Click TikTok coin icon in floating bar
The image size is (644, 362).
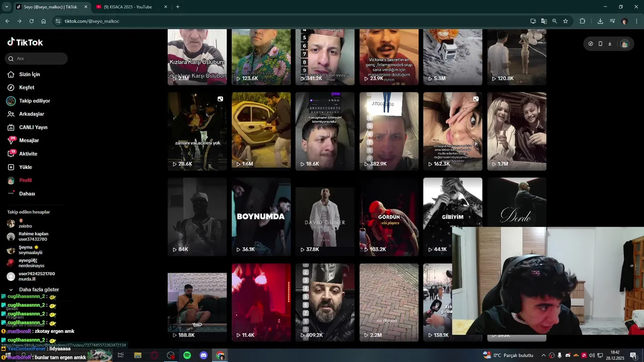click(x=591, y=44)
